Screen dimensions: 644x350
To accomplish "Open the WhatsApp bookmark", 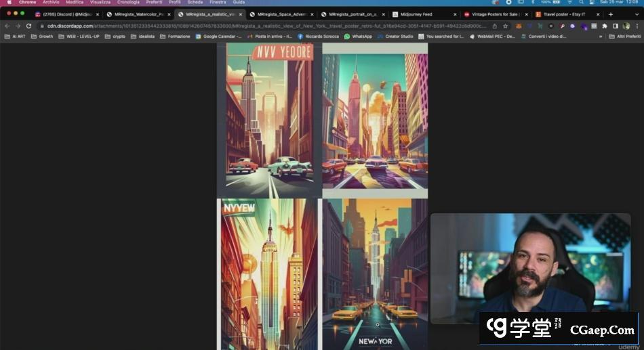I will click(x=359, y=37).
